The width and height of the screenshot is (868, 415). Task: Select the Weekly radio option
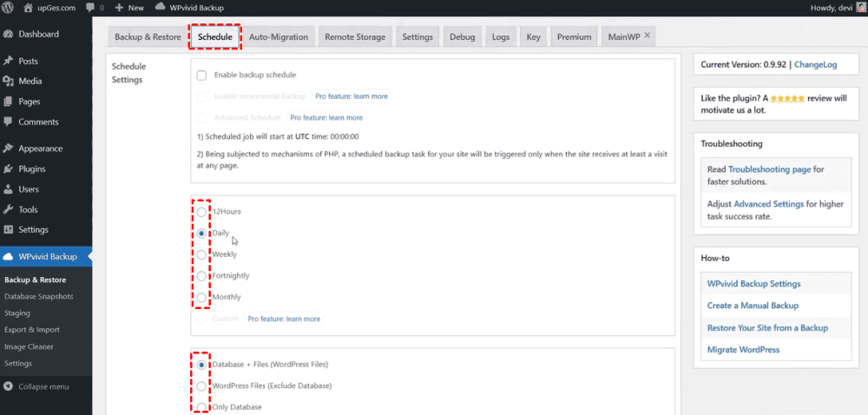[x=201, y=254]
